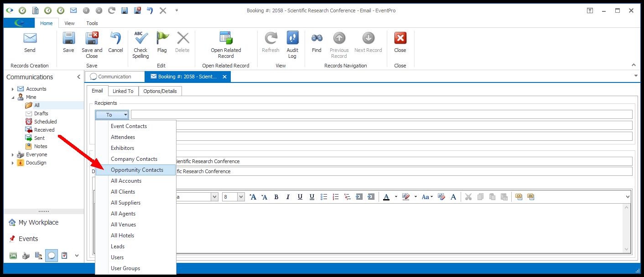Expand the Everyone tree node
The image size is (644, 277).
point(13,154)
